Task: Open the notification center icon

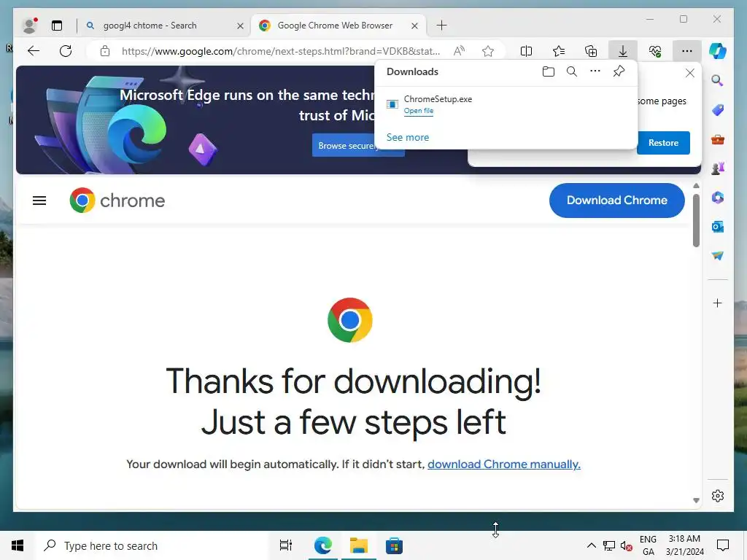Action: tap(723, 545)
